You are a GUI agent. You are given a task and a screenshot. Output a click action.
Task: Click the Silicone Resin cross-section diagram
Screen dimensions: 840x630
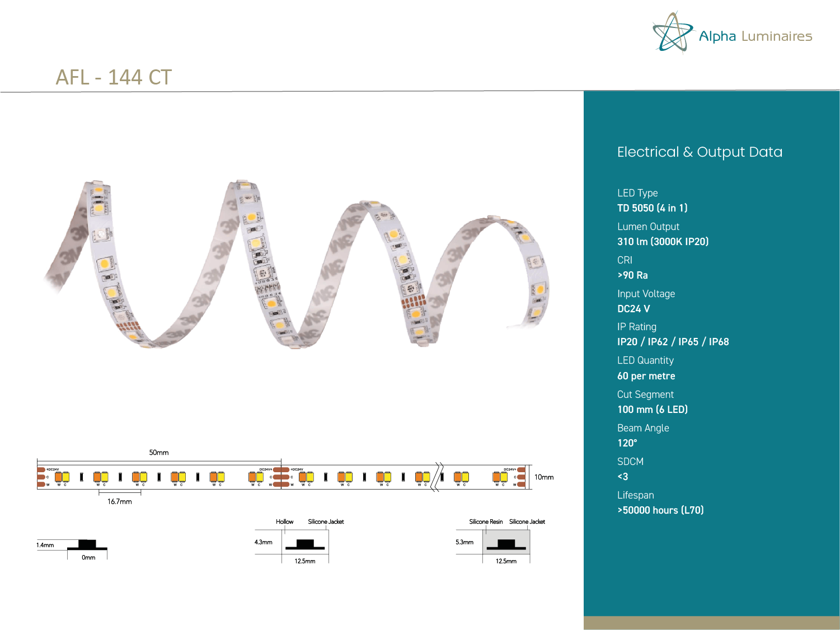[x=506, y=543]
